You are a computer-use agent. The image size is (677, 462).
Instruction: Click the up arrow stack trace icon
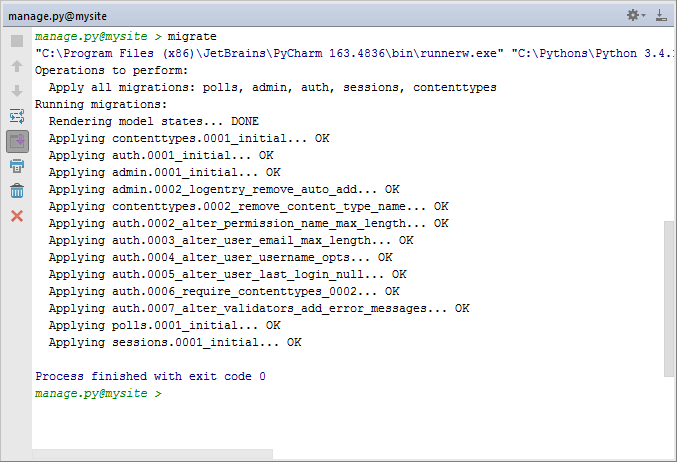pos(17,66)
